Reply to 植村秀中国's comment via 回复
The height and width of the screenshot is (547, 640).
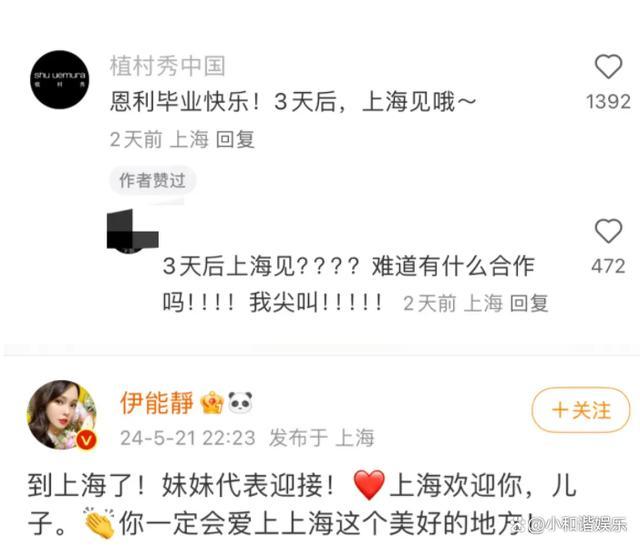click(x=235, y=140)
